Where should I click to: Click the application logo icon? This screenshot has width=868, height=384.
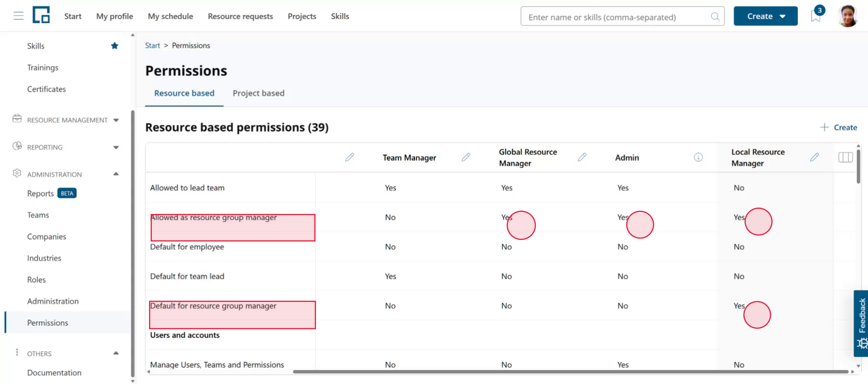point(41,15)
